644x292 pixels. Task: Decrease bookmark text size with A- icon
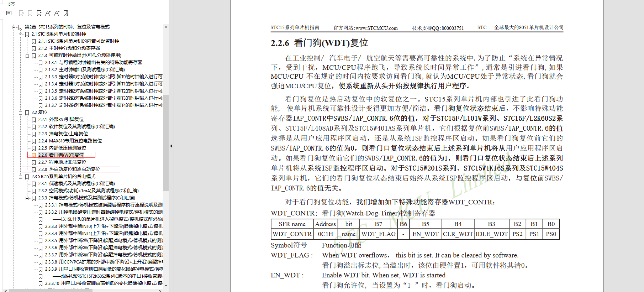pos(57,13)
